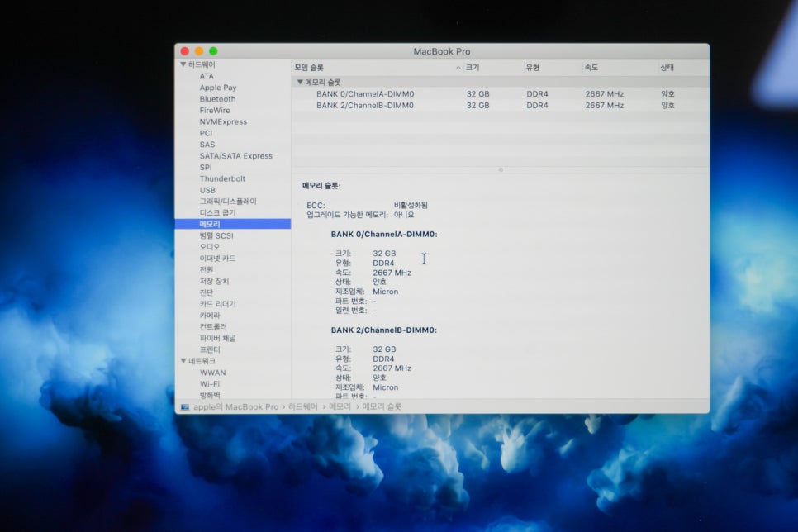Select 저장 장치 in the sidebar
Screen dimensions: 798x532
point(214,281)
